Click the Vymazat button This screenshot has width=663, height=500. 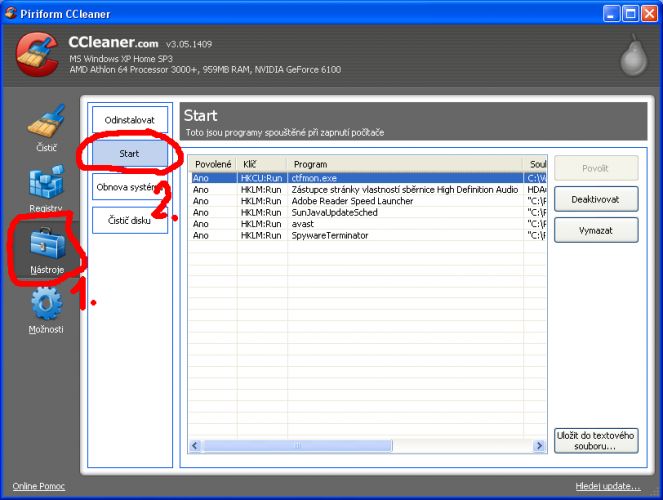(596, 230)
